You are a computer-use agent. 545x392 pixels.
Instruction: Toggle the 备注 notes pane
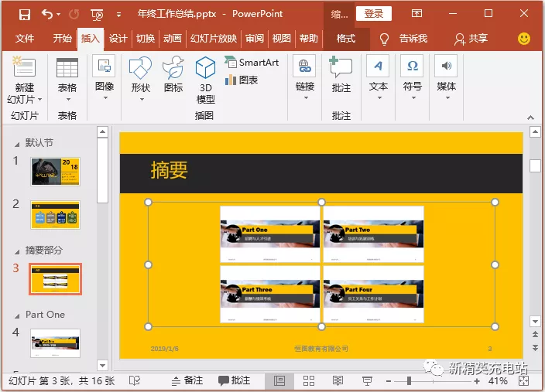pyautogui.click(x=187, y=380)
